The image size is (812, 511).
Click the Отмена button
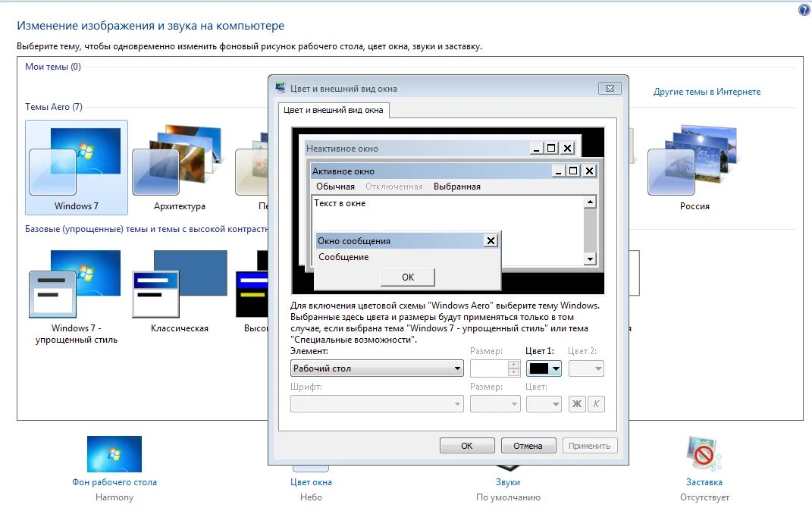[528, 446]
